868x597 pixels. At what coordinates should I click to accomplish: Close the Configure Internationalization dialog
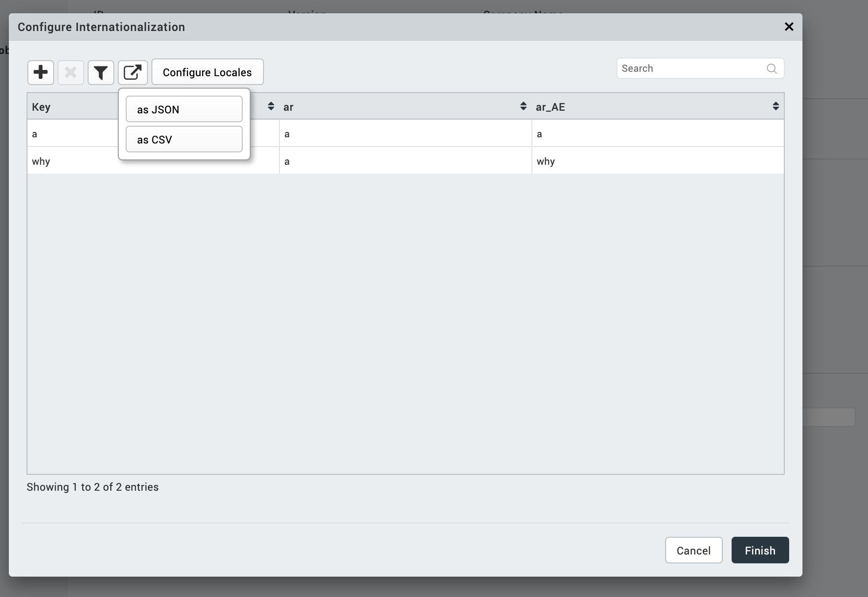click(789, 27)
